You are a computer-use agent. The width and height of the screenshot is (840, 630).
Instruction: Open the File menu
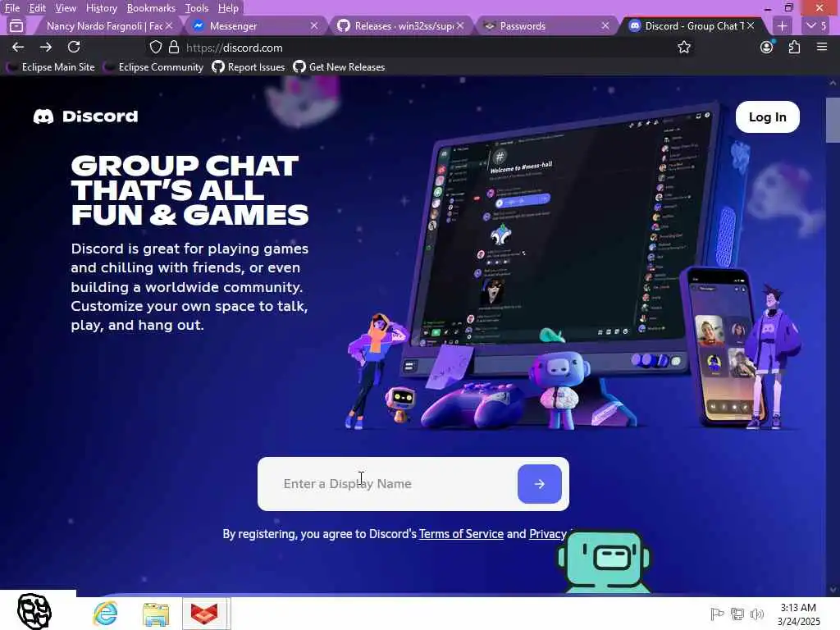(12, 8)
